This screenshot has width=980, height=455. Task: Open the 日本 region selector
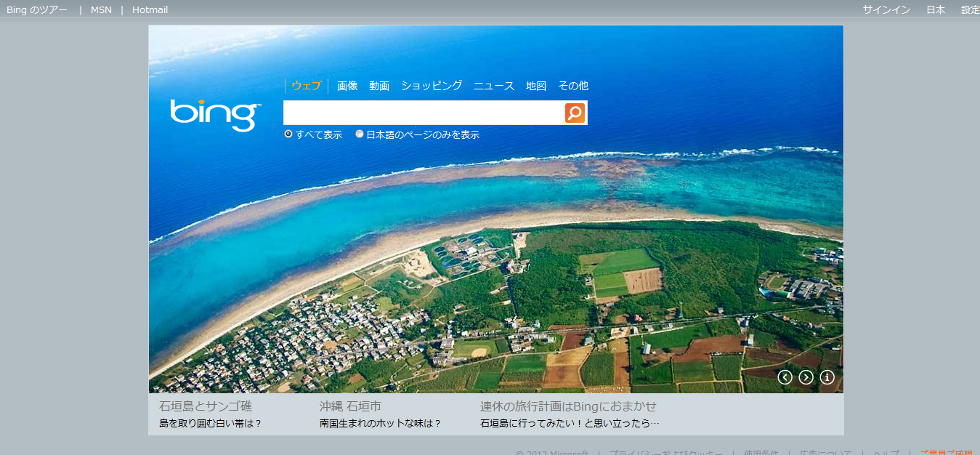[x=936, y=10]
